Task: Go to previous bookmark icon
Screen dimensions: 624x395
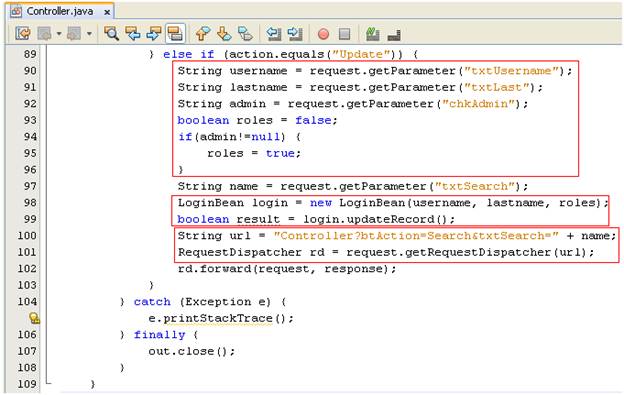Action: click(x=203, y=33)
